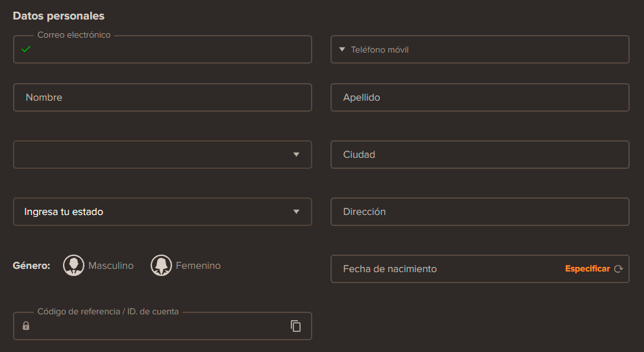Click the female avatar icon
This screenshot has width=644, height=352.
pyautogui.click(x=161, y=266)
